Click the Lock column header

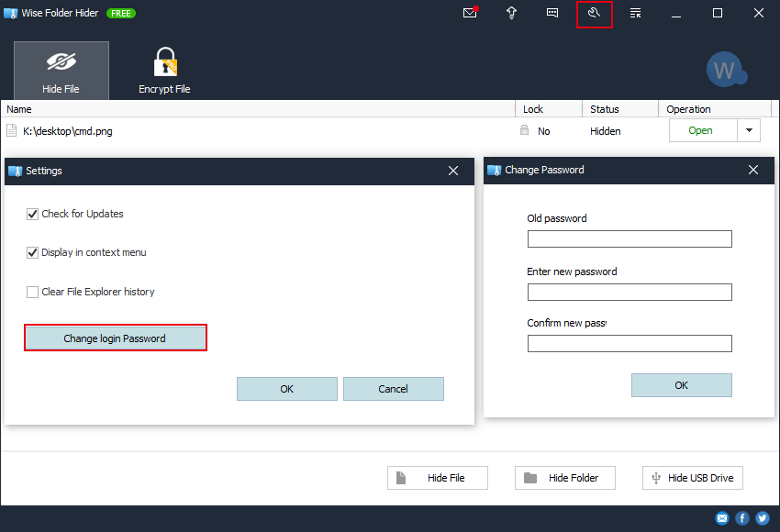548,109
